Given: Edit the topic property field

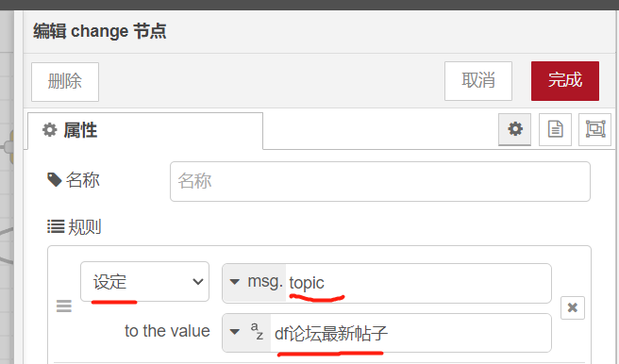Looking at the screenshot, I should (418, 283).
